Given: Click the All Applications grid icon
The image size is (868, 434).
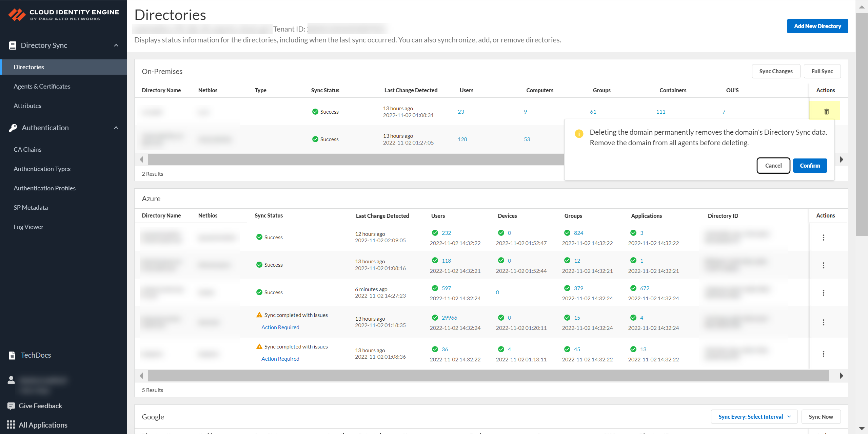Looking at the screenshot, I should click(x=11, y=425).
